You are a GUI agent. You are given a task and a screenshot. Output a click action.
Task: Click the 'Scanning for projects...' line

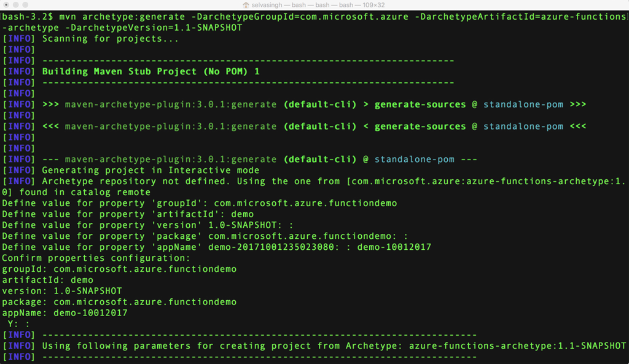(x=111, y=39)
